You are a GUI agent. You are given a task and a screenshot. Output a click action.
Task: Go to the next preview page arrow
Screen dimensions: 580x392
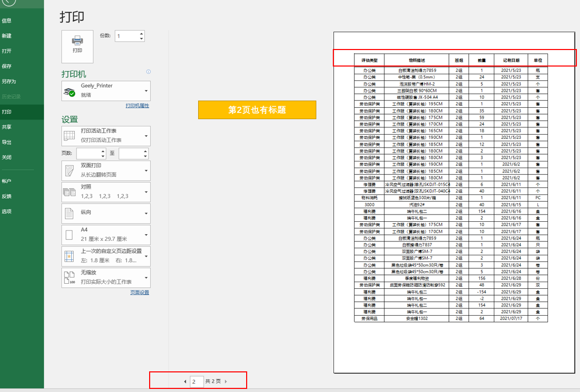coord(226,382)
